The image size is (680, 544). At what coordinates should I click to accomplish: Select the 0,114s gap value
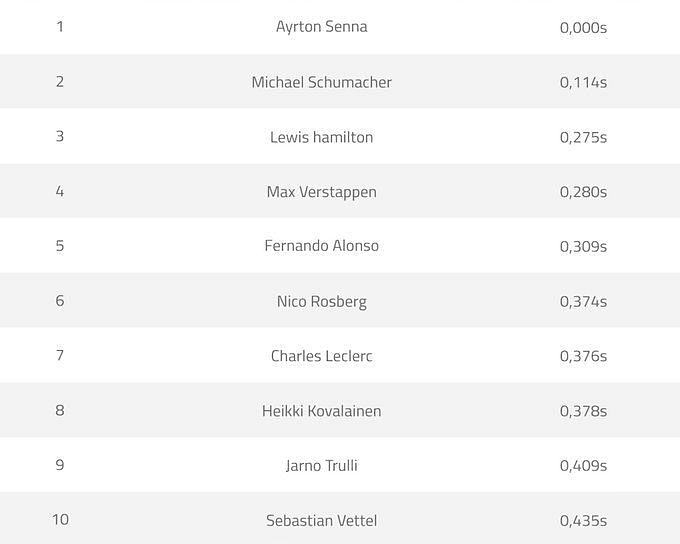[x=583, y=82]
